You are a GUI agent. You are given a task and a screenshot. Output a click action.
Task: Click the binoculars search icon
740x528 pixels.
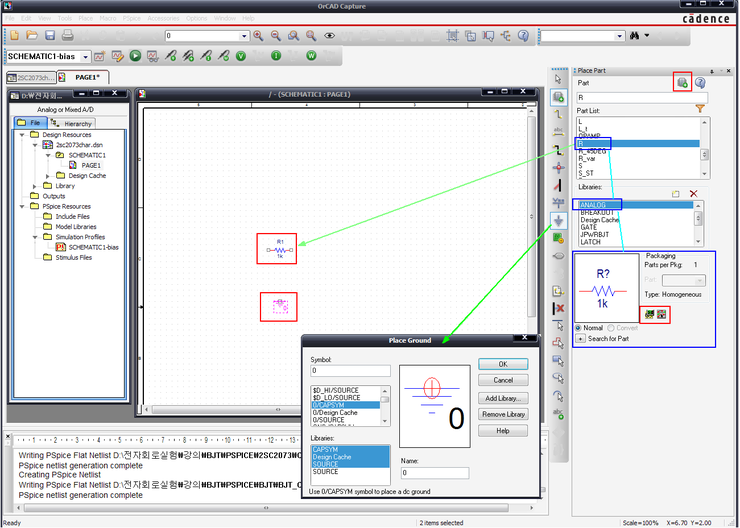click(634, 35)
